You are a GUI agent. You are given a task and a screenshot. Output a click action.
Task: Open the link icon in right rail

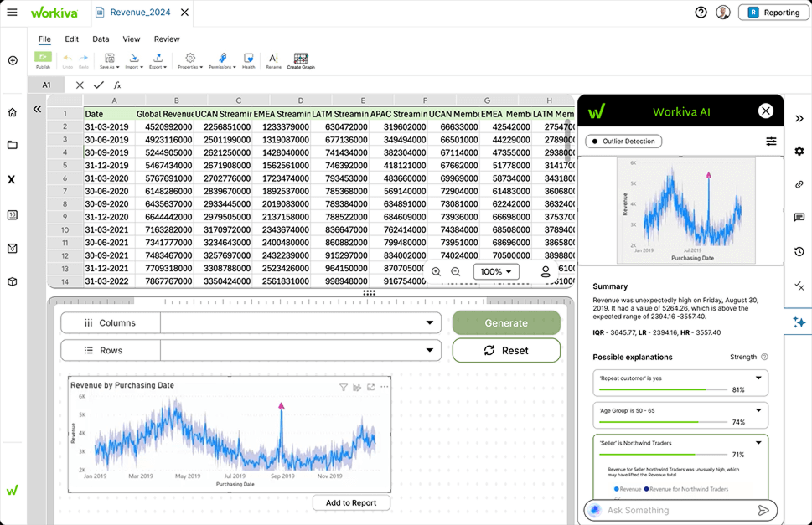coord(799,184)
